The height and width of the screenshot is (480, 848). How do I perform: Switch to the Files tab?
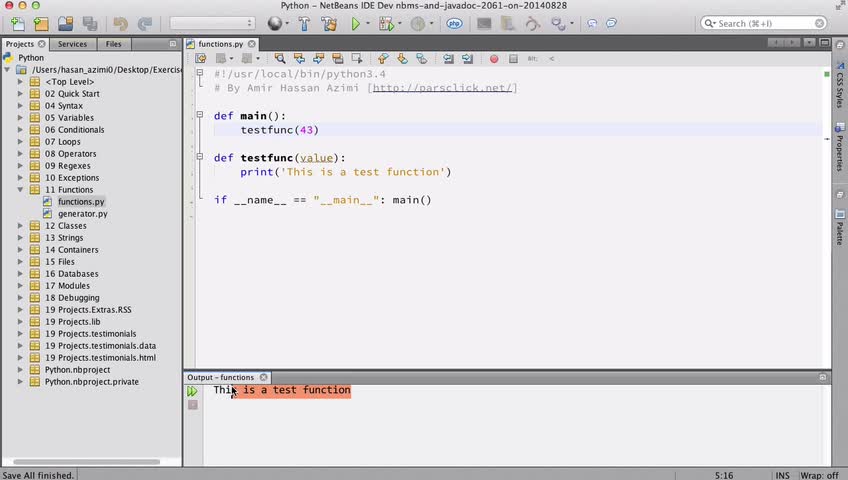pyautogui.click(x=114, y=44)
